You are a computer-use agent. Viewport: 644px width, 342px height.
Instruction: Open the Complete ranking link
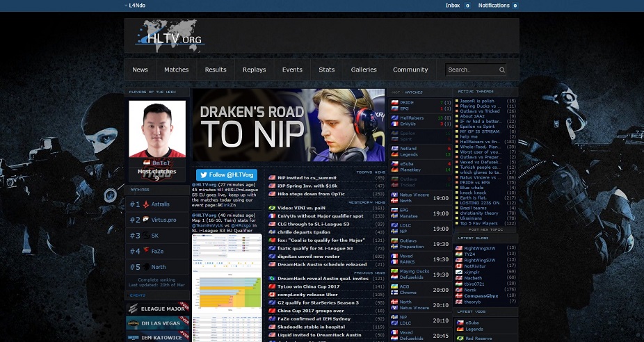click(157, 280)
